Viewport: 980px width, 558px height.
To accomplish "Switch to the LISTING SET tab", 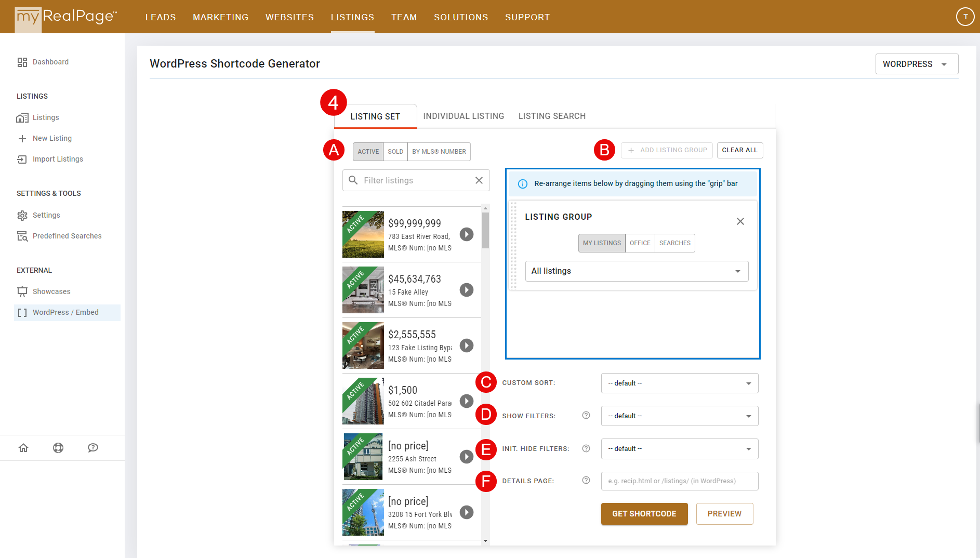I will pyautogui.click(x=375, y=116).
